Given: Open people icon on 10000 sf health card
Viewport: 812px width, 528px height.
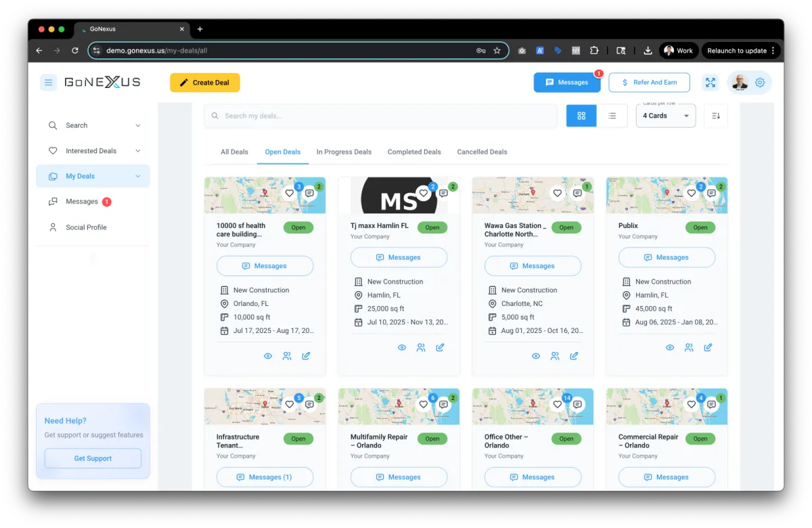Looking at the screenshot, I should [x=287, y=356].
